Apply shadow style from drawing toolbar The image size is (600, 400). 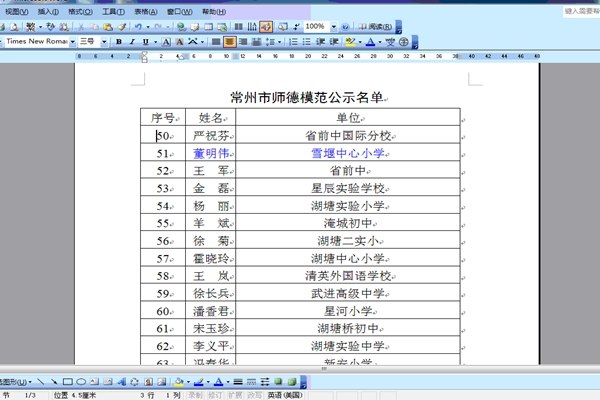pyautogui.click(x=278, y=382)
